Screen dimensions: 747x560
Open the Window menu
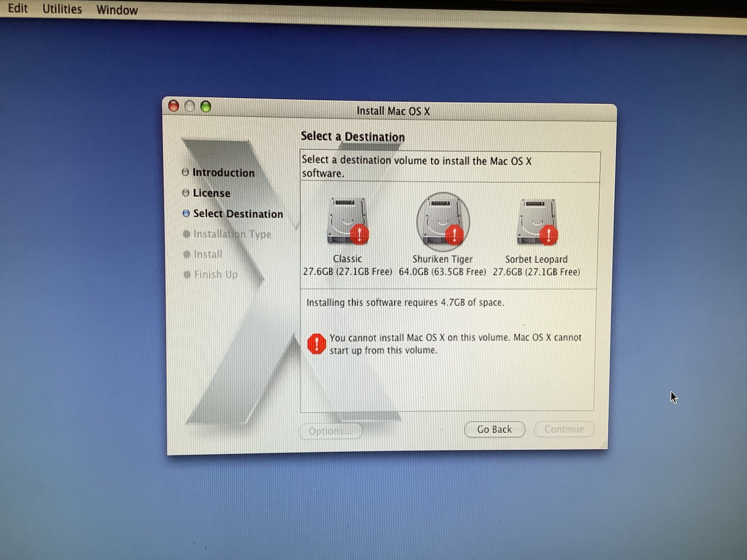[117, 10]
